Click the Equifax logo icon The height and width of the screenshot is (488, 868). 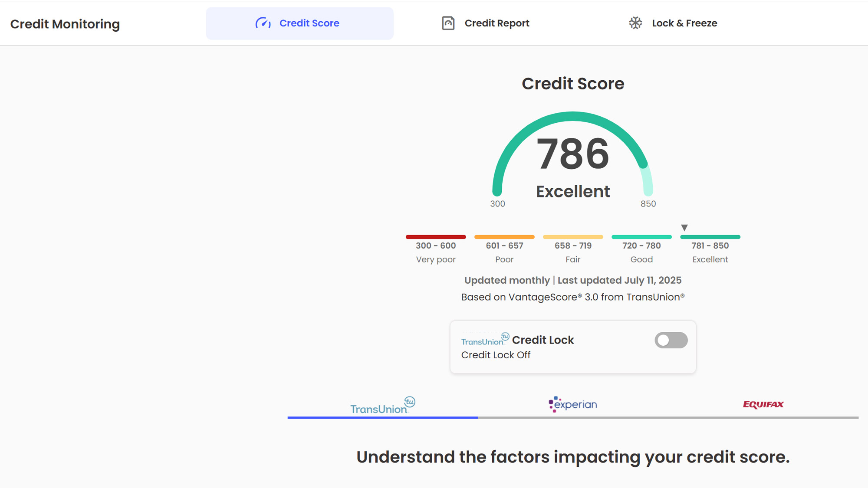click(763, 404)
